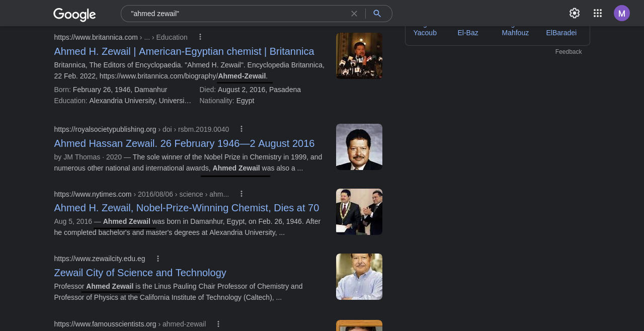Screen dimensions: 644x331
Task: Open NYTimes Nobel-Prize-Winning Chemist obituary link
Action: tap(187, 208)
